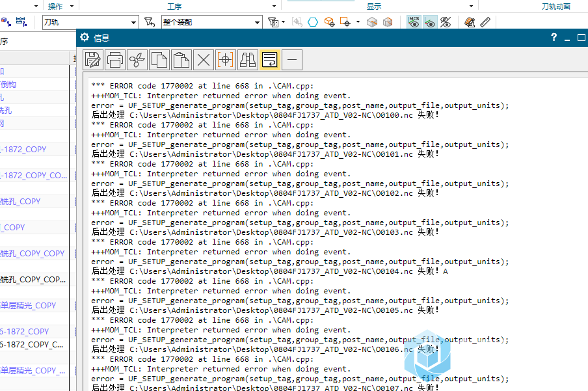588x391 pixels.
Task: Toggle the tool path visibility eye icon
Action: click(x=430, y=21)
